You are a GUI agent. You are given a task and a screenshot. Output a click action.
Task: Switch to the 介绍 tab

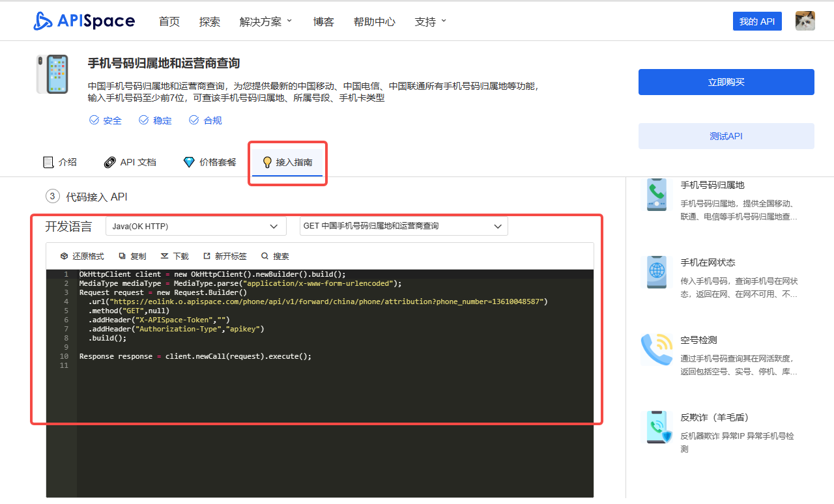pyautogui.click(x=60, y=162)
